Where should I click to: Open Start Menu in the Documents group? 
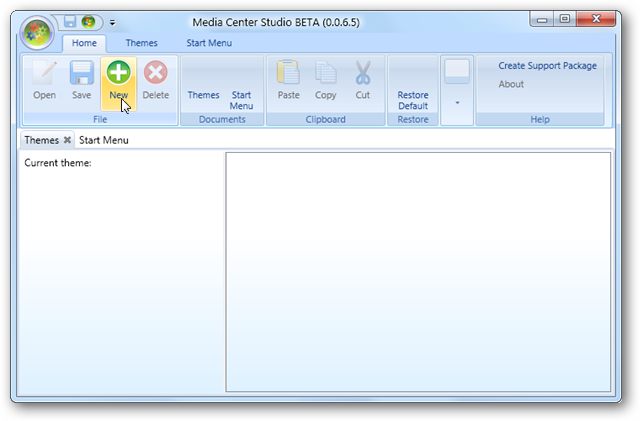coord(241,100)
